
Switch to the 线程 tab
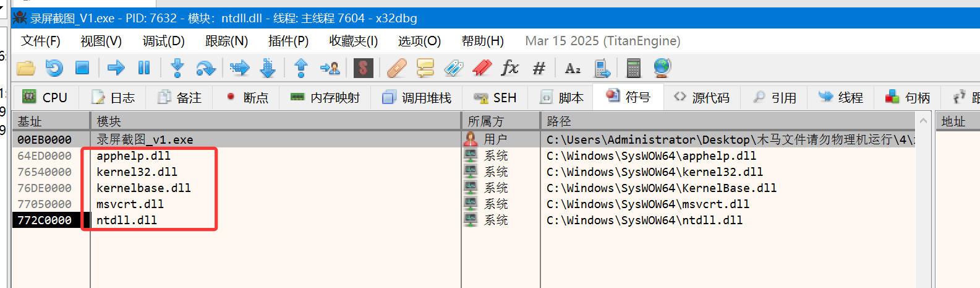click(x=841, y=97)
